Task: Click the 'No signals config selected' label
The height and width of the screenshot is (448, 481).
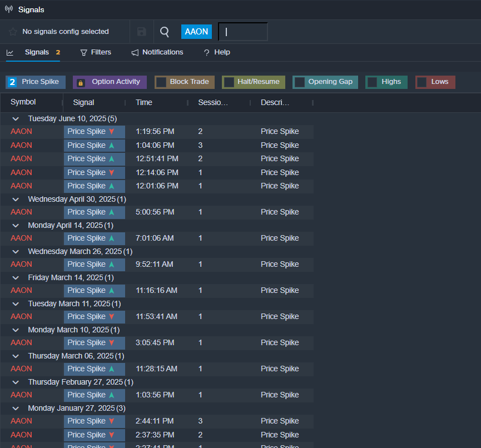Action: coord(66,32)
